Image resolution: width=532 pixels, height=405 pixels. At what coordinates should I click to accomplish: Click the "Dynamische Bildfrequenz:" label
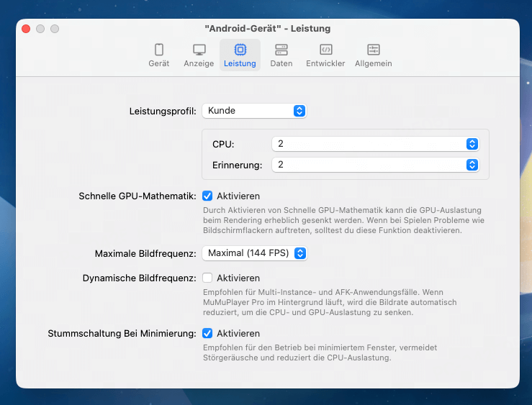pos(140,278)
